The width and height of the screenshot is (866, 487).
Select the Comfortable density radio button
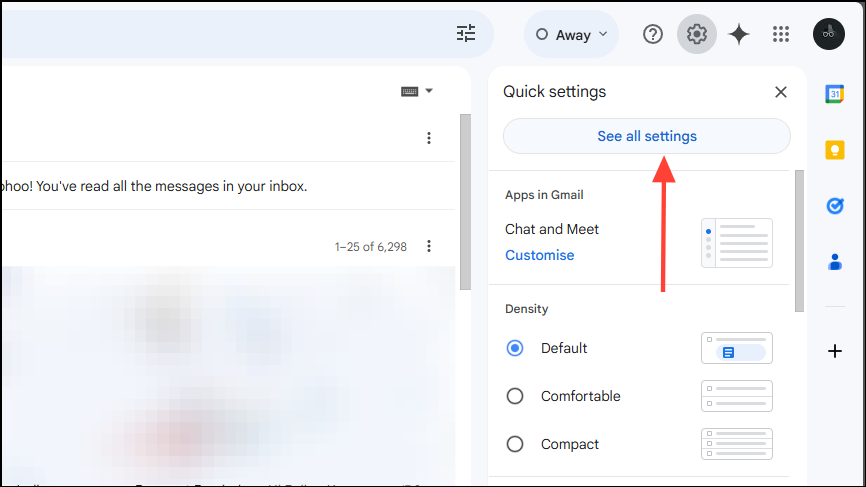pos(515,396)
